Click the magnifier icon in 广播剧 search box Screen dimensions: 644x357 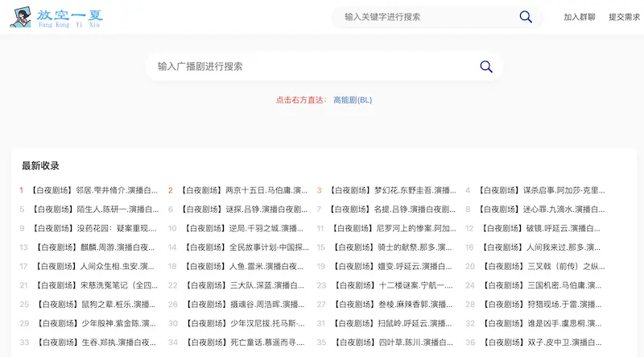(x=486, y=67)
